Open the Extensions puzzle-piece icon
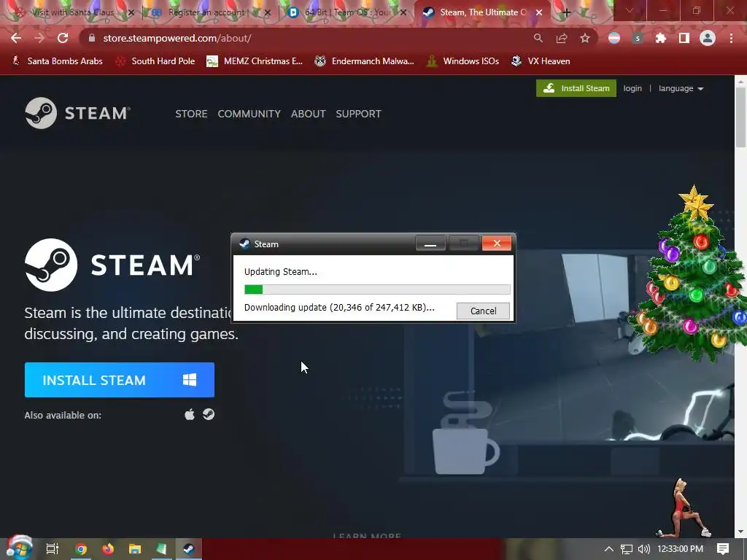The image size is (747, 560). pos(661,38)
